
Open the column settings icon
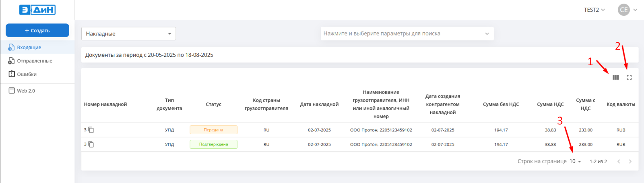616,77
